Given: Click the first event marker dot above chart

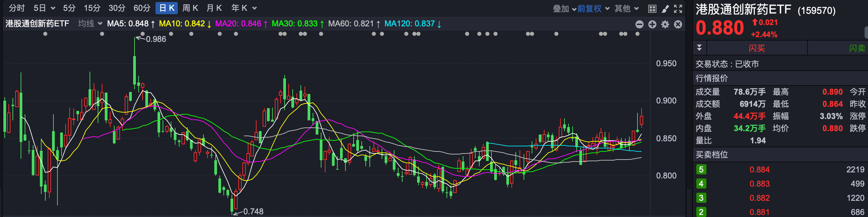Looking at the screenshot, I should pyautogui.click(x=45, y=34).
